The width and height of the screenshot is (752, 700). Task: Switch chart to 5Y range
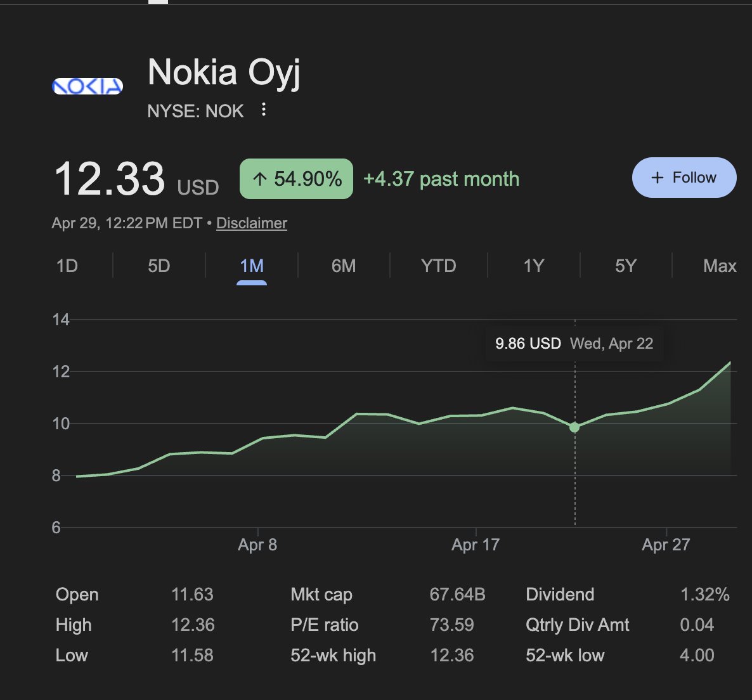click(x=626, y=266)
